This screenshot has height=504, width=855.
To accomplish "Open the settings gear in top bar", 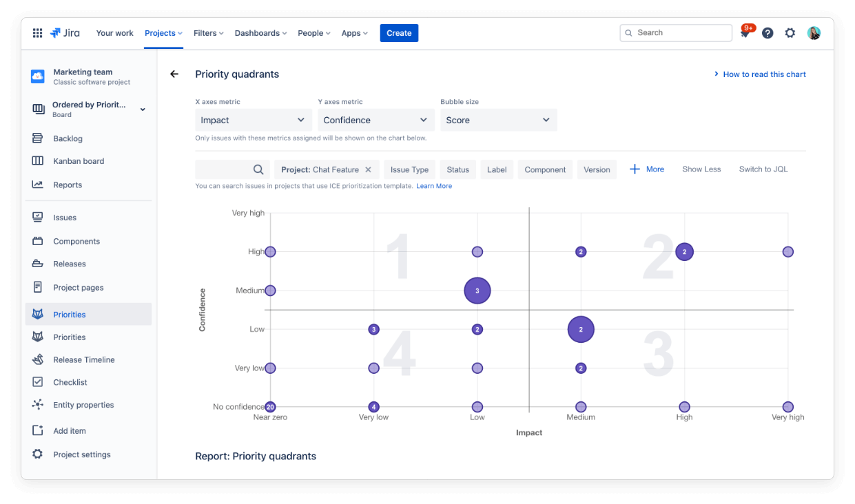I will 790,33.
